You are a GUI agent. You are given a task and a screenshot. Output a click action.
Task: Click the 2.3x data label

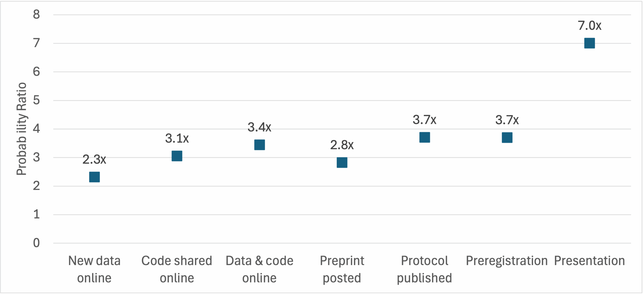click(x=94, y=159)
